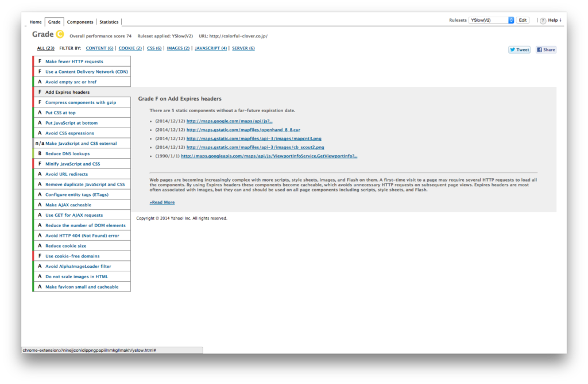Go to the Home tab
Screen dimensions: 588x384
tap(36, 22)
